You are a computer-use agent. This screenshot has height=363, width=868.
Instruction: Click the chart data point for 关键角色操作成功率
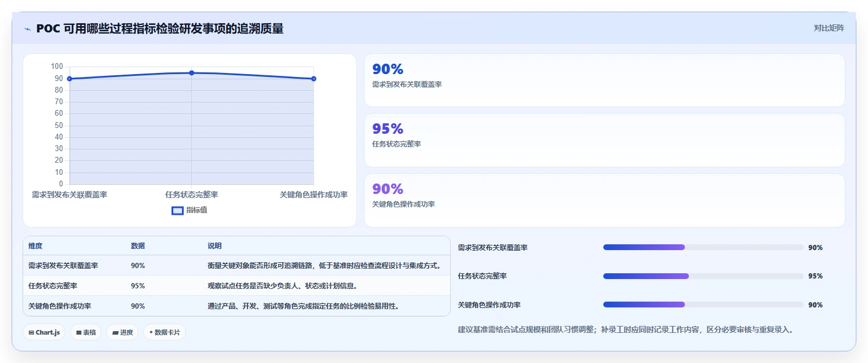point(313,79)
